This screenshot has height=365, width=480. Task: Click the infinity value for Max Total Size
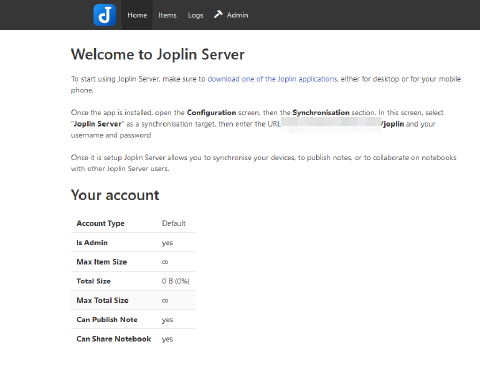165,301
